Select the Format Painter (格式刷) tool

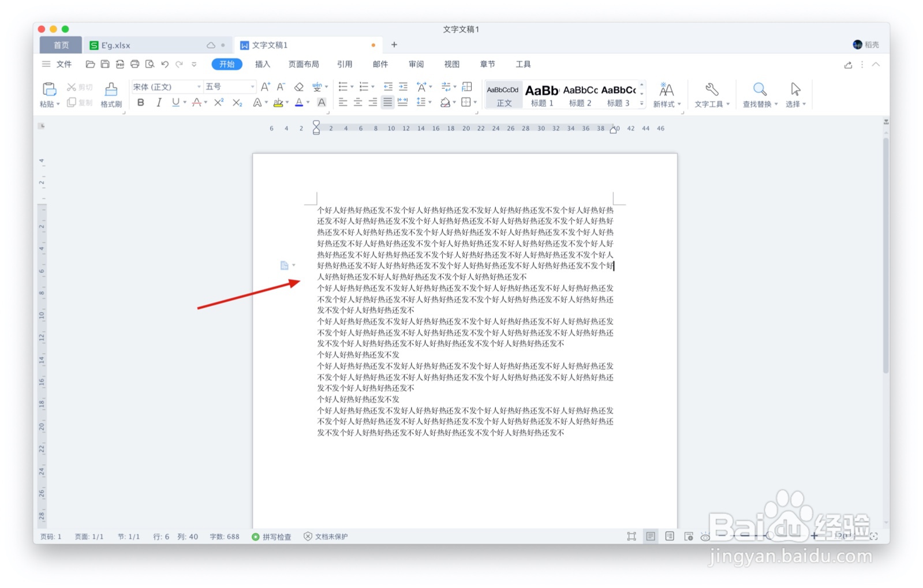click(x=111, y=95)
